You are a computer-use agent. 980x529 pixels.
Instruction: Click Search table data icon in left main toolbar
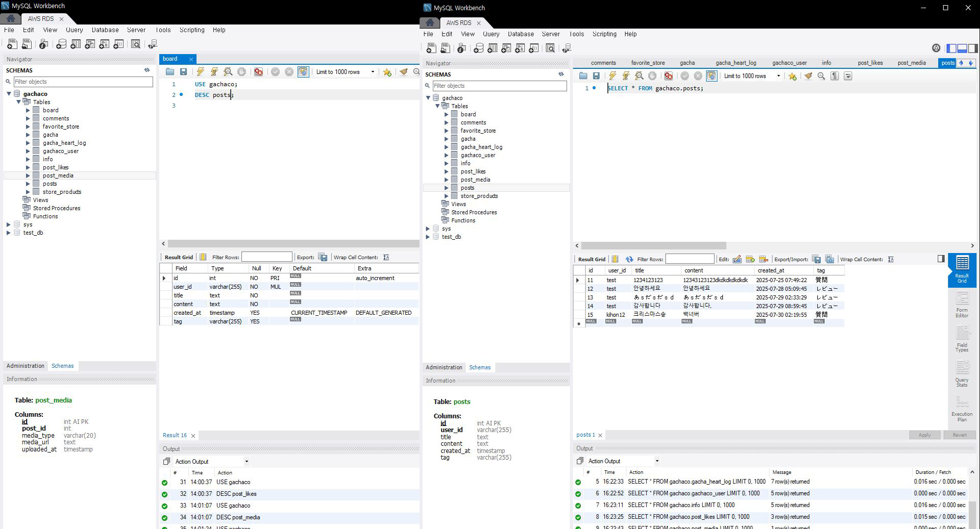pyautogui.click(x=136, y=44)
